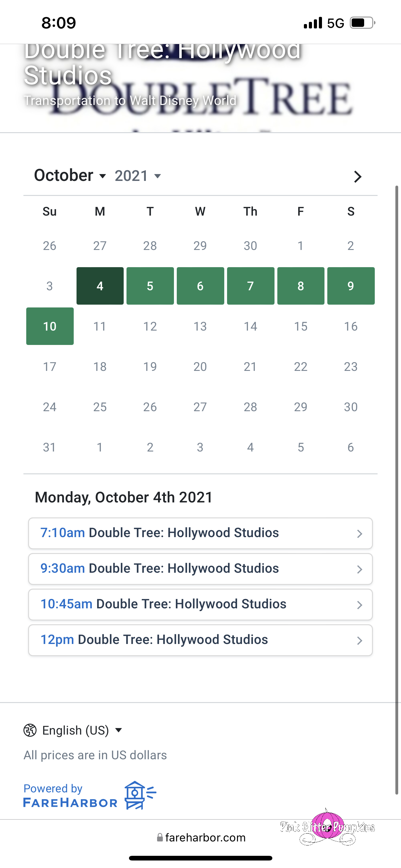Screen dimensions: 401x868
Task: Select October 10 on the calendar
Action: click(x=50, y=326)
